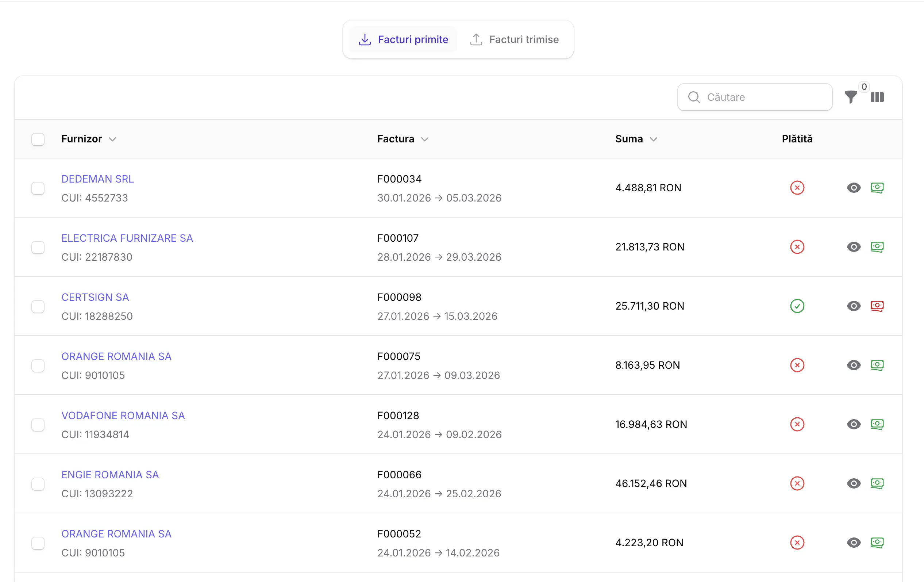Click red payment icon for CERTSIGN SA
Image resolution: width=924 pixels, height=582 pixels.
pos(877,306)
